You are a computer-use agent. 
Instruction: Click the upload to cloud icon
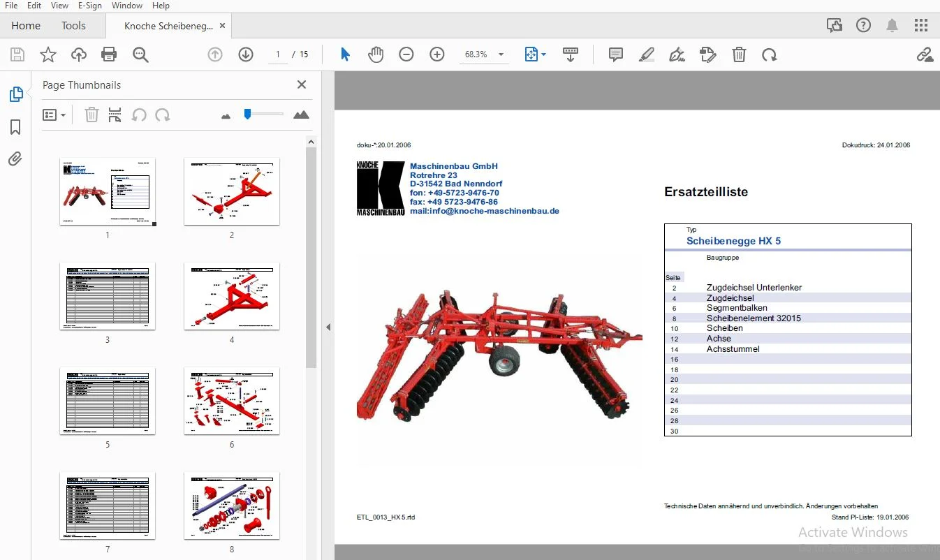pyautogui.click(x=78, y=54)
